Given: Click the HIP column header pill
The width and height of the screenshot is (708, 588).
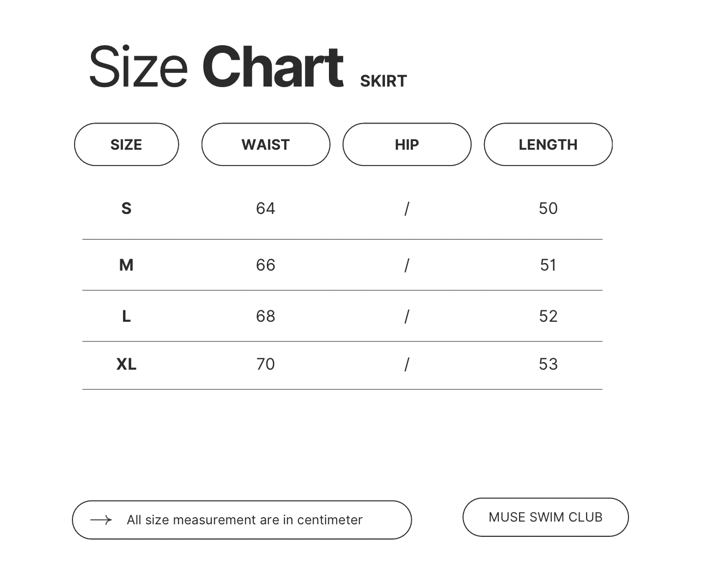Looking at the screenshot, I should (x=407, y=144).
